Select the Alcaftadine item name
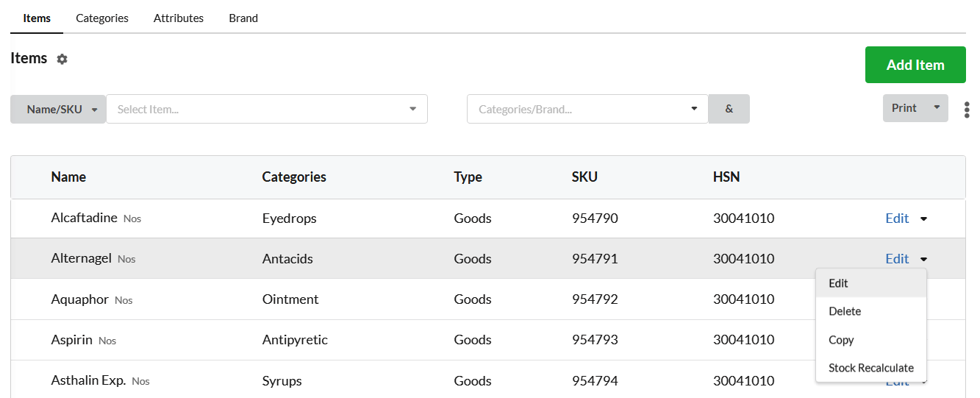 (x=84, y=218)
